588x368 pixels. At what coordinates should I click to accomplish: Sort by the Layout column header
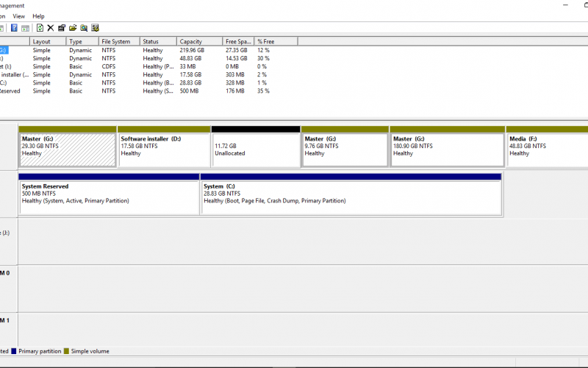tap(48, 41)
